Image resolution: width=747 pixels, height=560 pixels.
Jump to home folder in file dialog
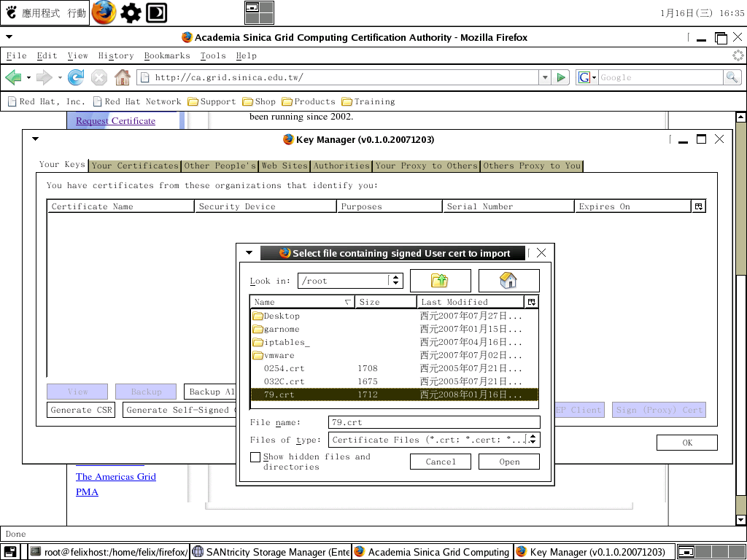[508, 281]
